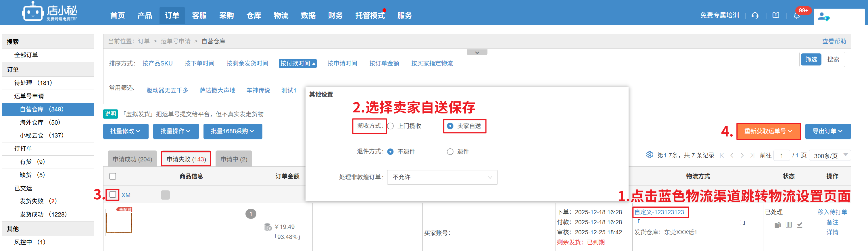Select the 退件 radio option
The width and height of the screenshot is (868, 251).
pyautogui.click(x=450, y=151)
